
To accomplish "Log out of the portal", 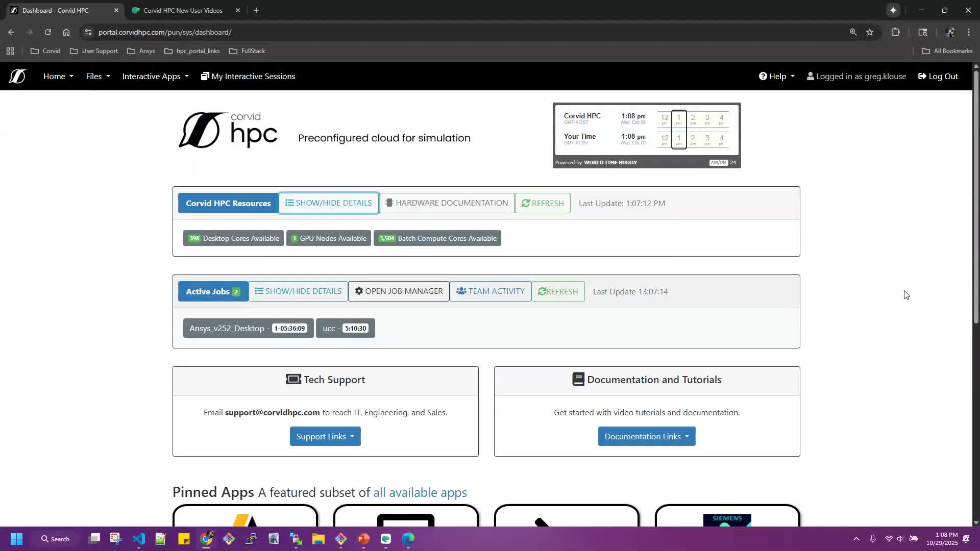I will click(938, 77).
